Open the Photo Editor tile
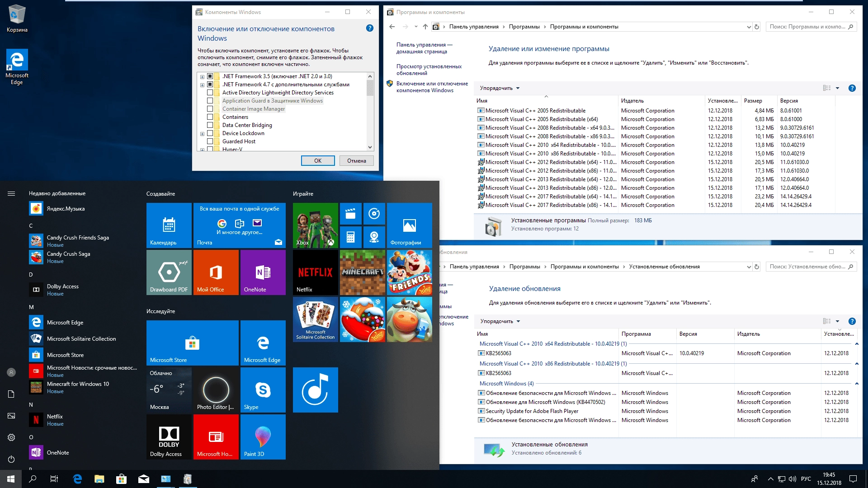The image size is (868, 488). point(216,389)
